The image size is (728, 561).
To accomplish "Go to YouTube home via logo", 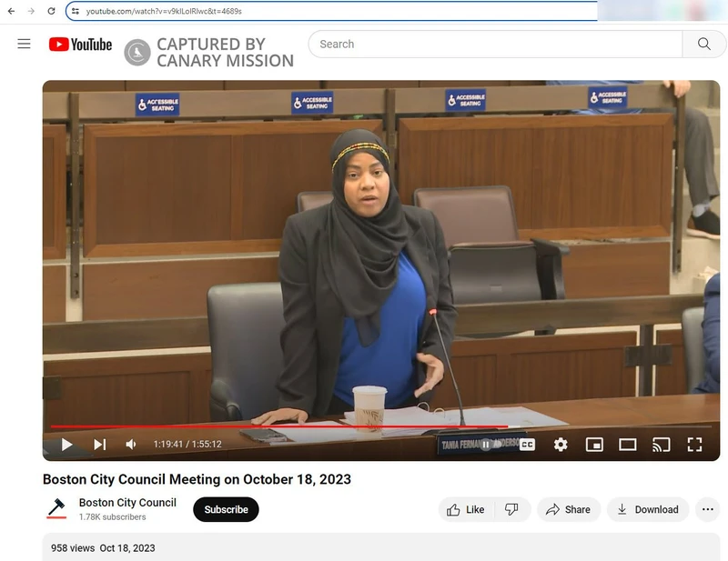I will coord(80,45).
